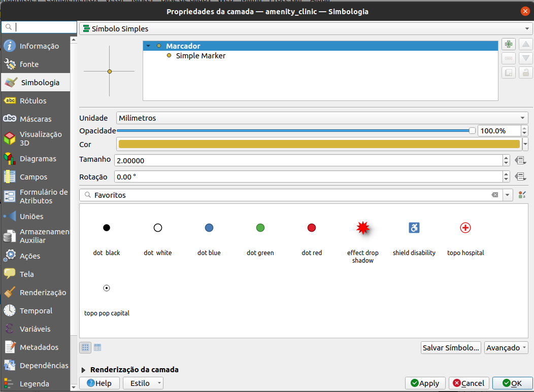Image resolution: width=534 pixels, height=392 pixels.
Task: Open the Simbologia tab
Action: point(36,82)
